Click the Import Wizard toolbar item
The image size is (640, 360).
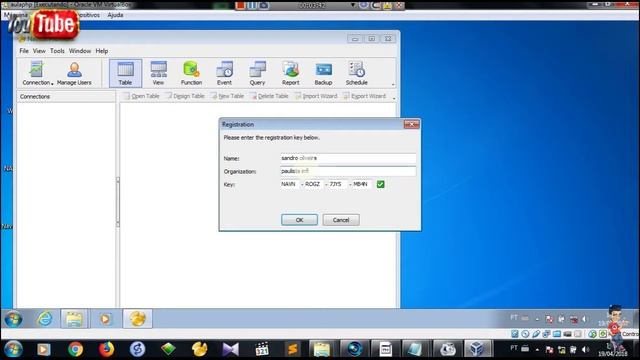(x=316, y=96)
